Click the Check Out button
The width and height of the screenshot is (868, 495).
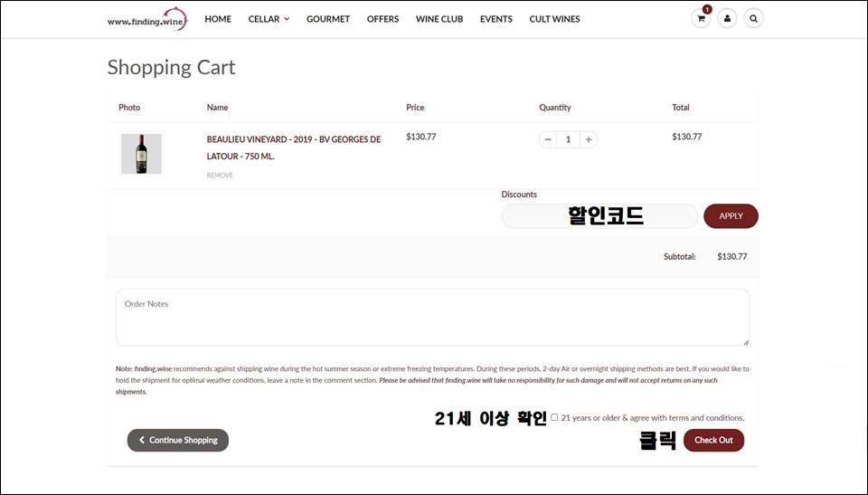click(713, 440)
